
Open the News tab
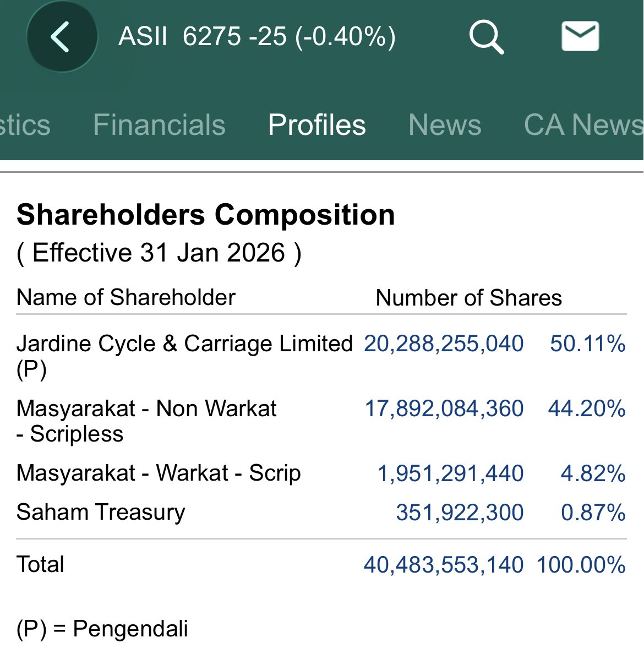tap(445, 124)
